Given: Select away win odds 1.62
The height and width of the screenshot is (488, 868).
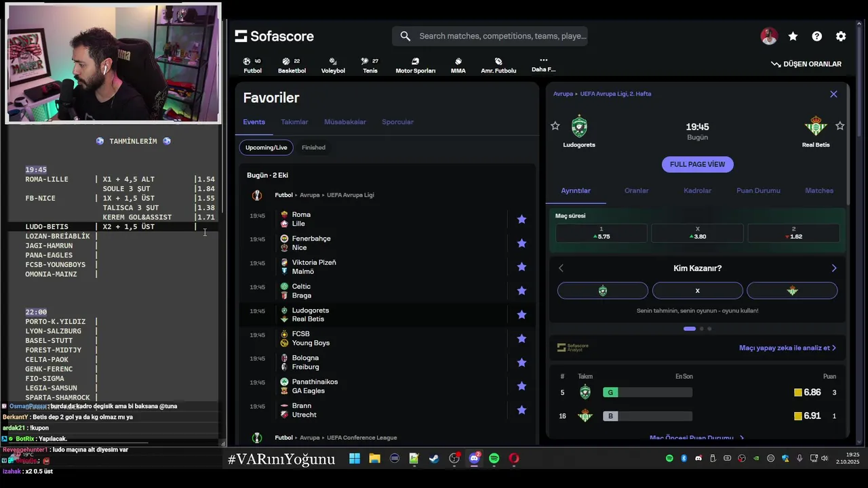Looking at the screenshot, I should tap(793, 233).
